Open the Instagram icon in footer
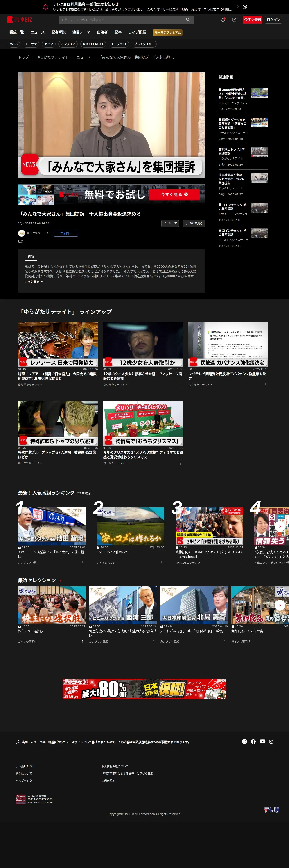The image size is (289, 868). click(x=271, y=742)
